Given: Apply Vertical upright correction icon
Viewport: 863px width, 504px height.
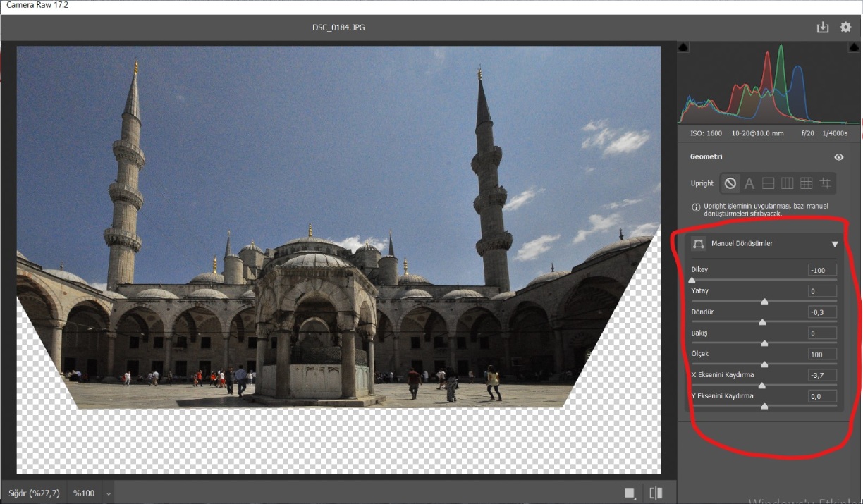Looking at the screenshot, I should click(x=787, y=183).
